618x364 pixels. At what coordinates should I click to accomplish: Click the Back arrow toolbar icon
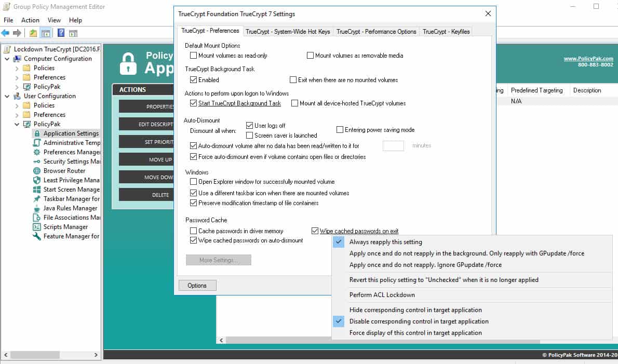[x=5, y=33]
